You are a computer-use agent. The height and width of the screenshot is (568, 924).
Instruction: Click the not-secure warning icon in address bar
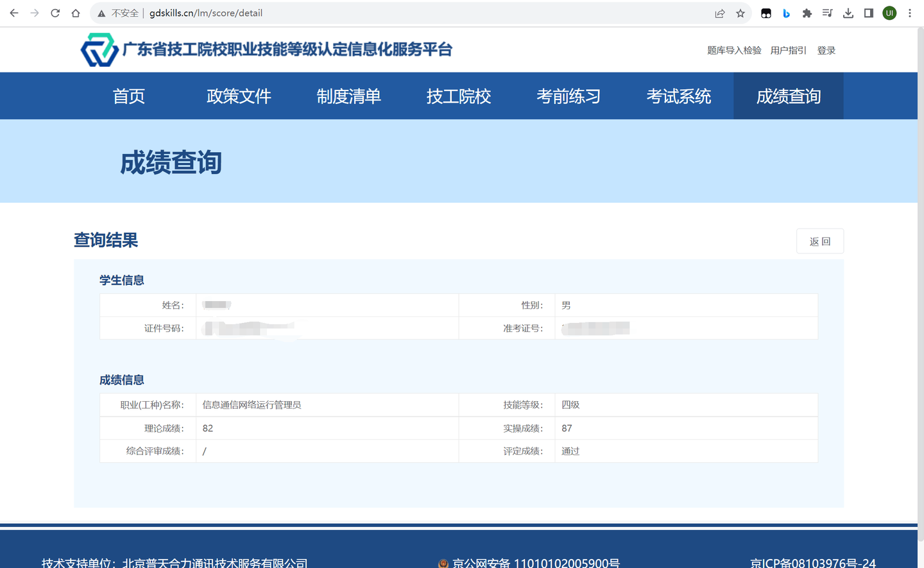click(101, 13)
